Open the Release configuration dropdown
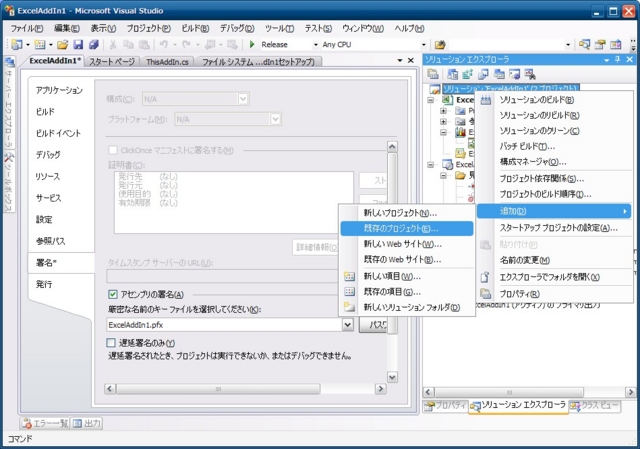640x449 pixels. click(x=315, y=44)
